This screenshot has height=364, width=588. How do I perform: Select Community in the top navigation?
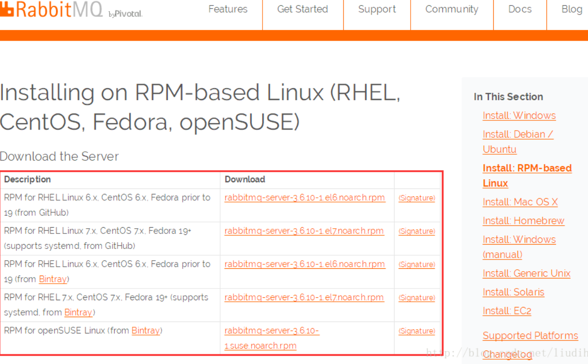click(452, 9)
